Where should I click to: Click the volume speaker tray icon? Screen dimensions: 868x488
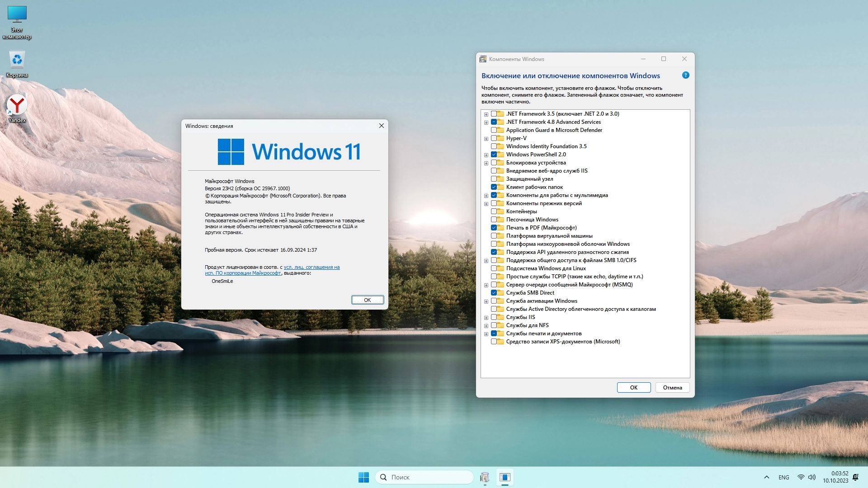tap(812, 477)
